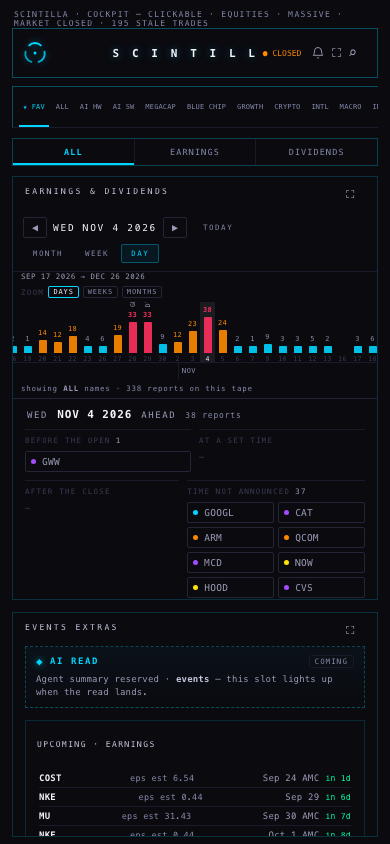Image resolution: width=390 pixels, height=844 pixels.
Task: Open the GOOGL earnings chip
Action: pos(230,512)
